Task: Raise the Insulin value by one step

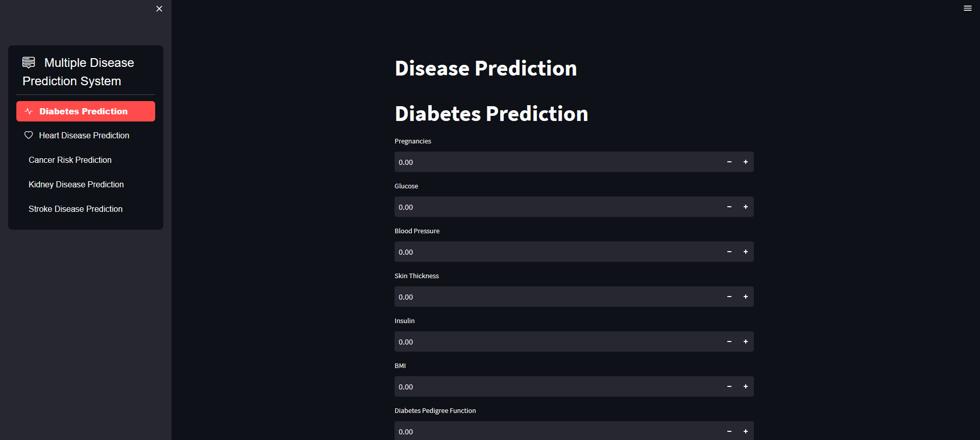Action: (745, 341)
